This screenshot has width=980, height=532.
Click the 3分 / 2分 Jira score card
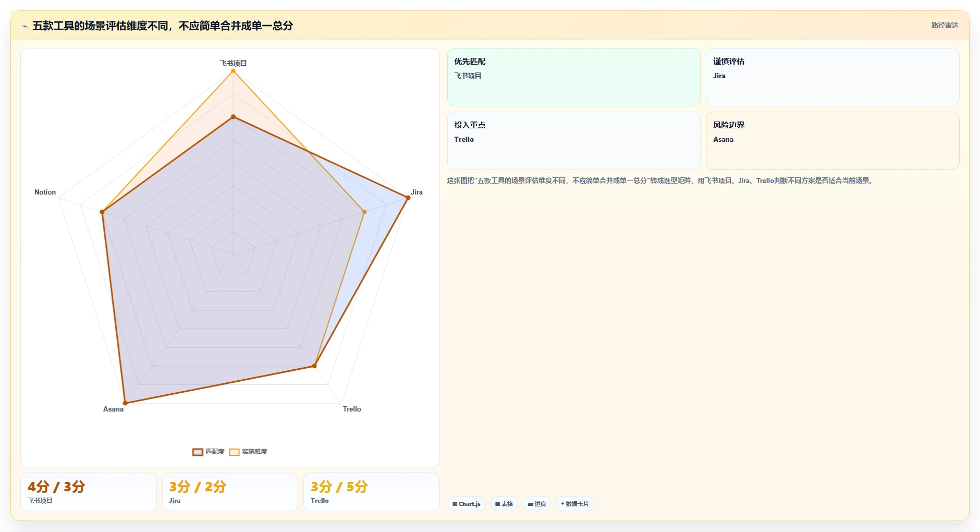(x=230, y=492)
